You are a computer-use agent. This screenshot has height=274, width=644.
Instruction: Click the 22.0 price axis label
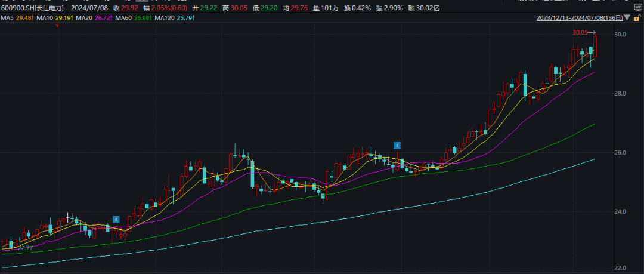pyautogui.click(x=620, y=268)
